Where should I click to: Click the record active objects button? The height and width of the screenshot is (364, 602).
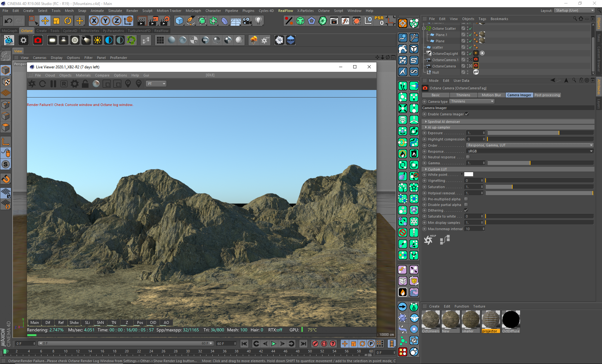315,344
